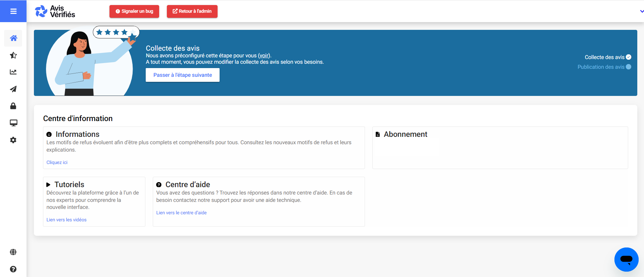The height and width of the screenshot is (277, 644).
Task: Expand the top-right account dropdown chevron
Action: point(641,11)
